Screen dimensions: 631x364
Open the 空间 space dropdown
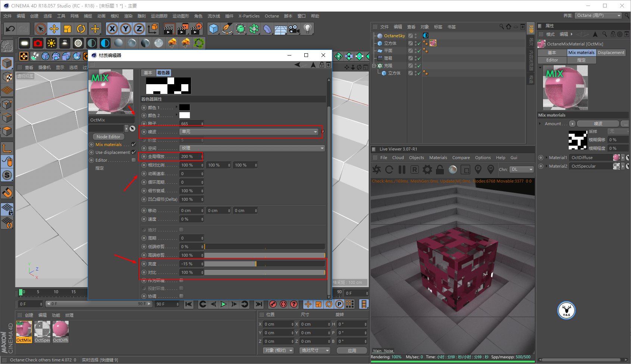tap(252, 148)
